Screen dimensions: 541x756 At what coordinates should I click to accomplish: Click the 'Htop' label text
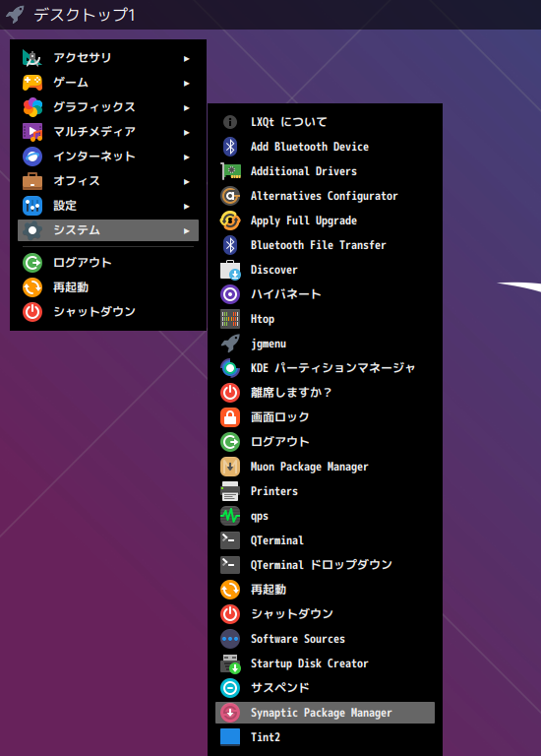coord(263,319)
